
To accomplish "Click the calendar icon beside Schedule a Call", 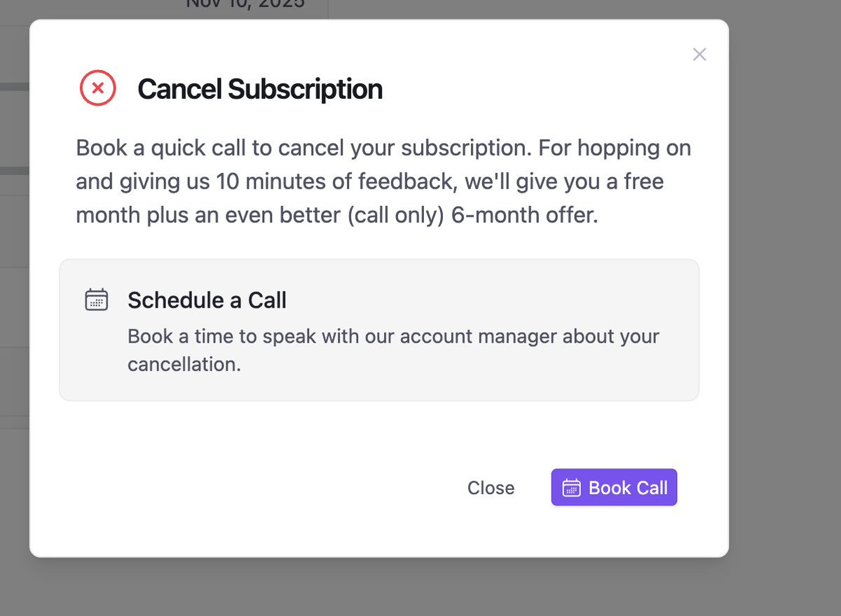I will click(x=96, y=299).
